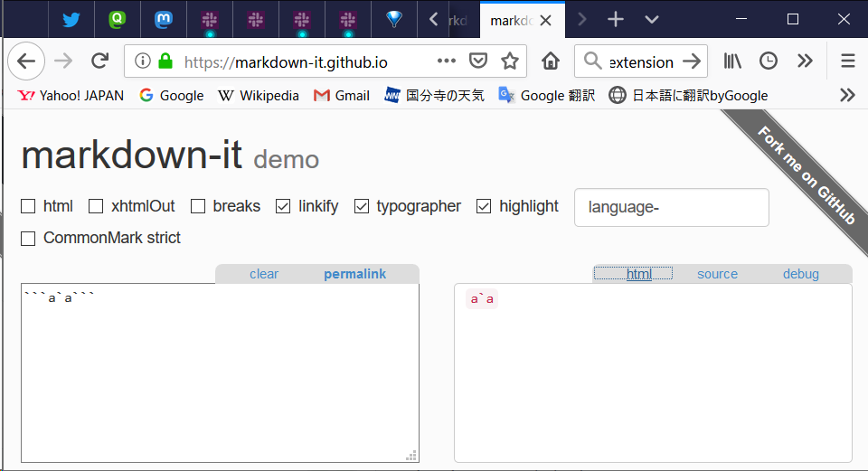Go back to the previous page
Screen dimensions: 868x471
click(x=26, y=61)
